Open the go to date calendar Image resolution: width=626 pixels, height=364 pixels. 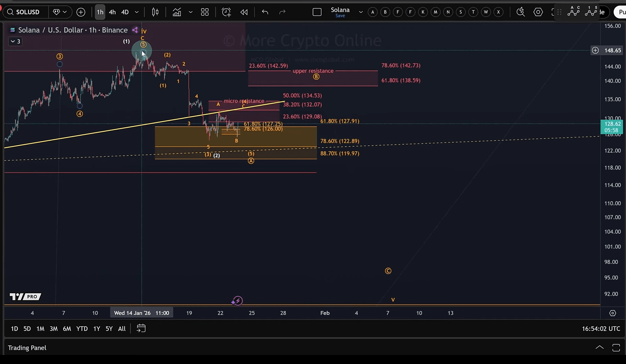click(141, 328)
